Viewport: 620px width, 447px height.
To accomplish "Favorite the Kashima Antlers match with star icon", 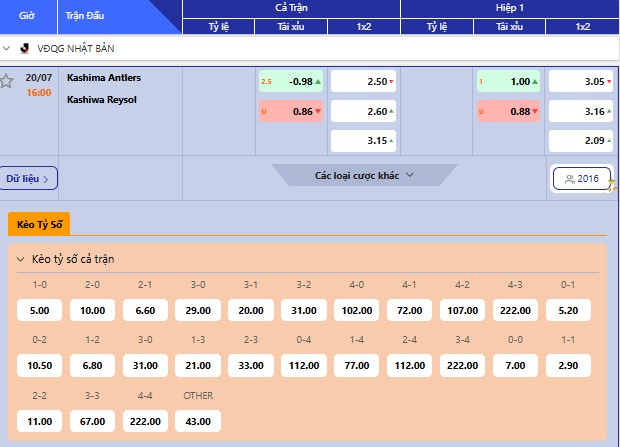I will point(6,81).
